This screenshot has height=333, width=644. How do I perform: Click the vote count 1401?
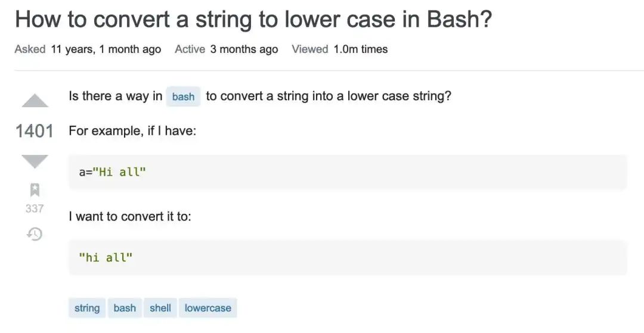click(x=35, y=130)
